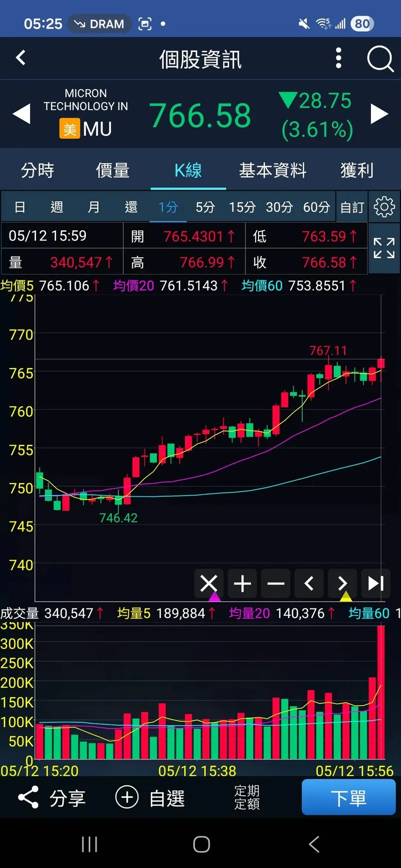401x868 pixels.
Task: Select the 還 adjusted period option
Action: tap(131, 207)
